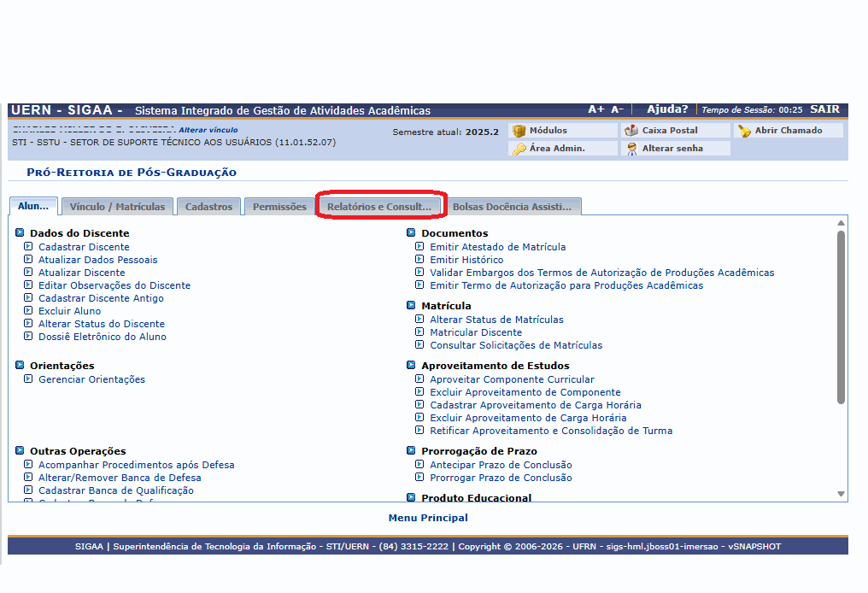The image size is (868, 593).
Task: Open the Relatórios e Consultas tab
Action: 379,207
